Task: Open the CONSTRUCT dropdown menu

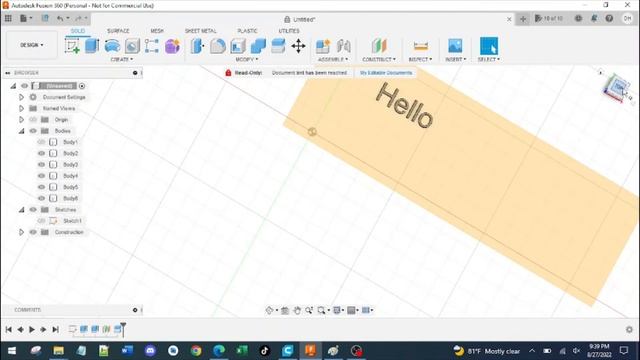Action: click(x=379, y=59)
